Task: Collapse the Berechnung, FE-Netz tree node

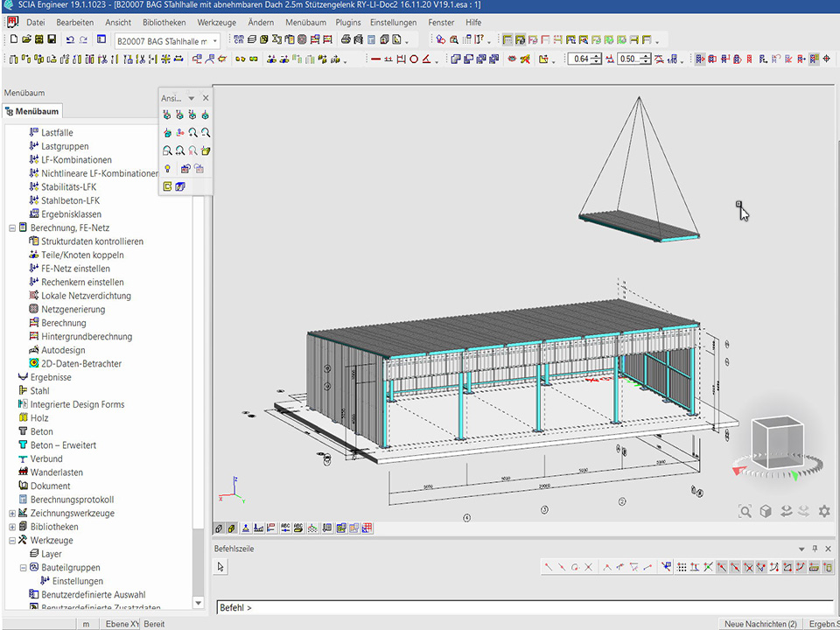Action: coord(12,227)
